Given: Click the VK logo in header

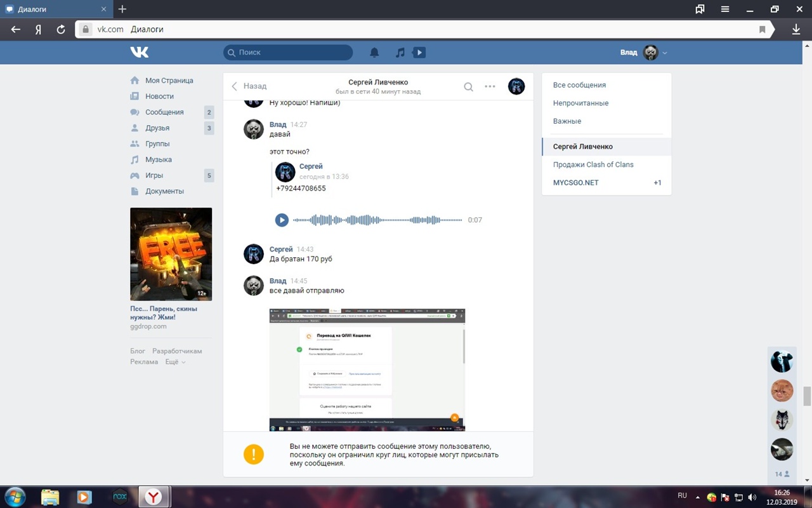Looking at the screenshot, I should click(x=140, y=52).
